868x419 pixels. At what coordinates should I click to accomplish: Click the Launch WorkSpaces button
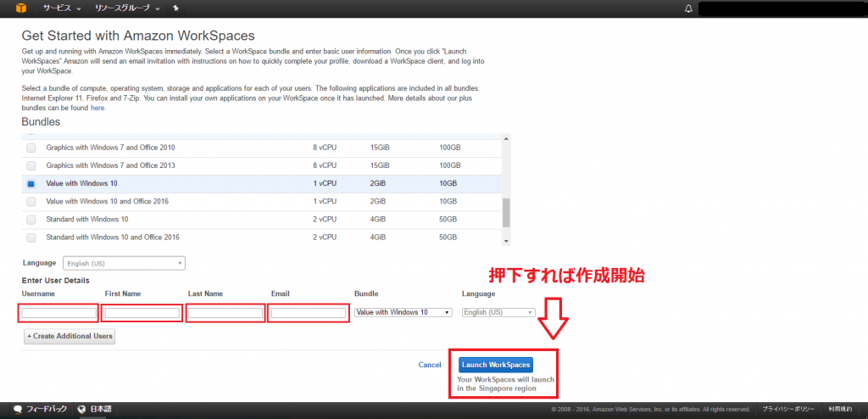(496, 365)
